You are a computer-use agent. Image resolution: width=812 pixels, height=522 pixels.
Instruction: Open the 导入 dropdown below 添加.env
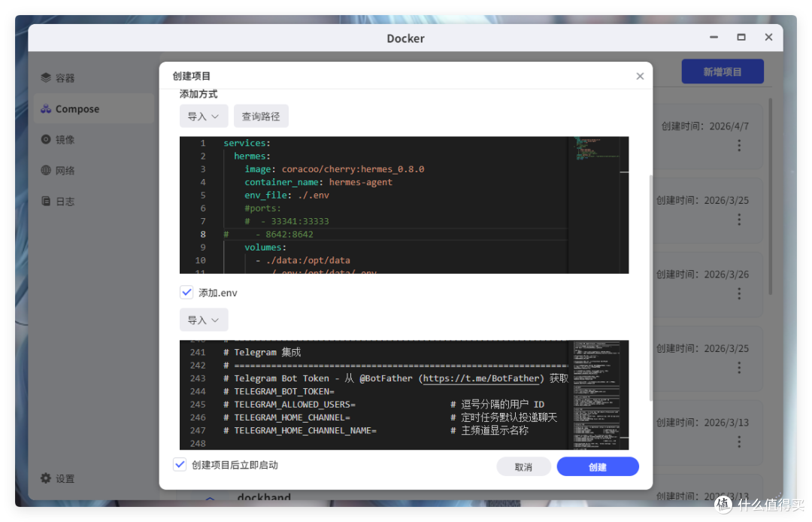point(204,320)
